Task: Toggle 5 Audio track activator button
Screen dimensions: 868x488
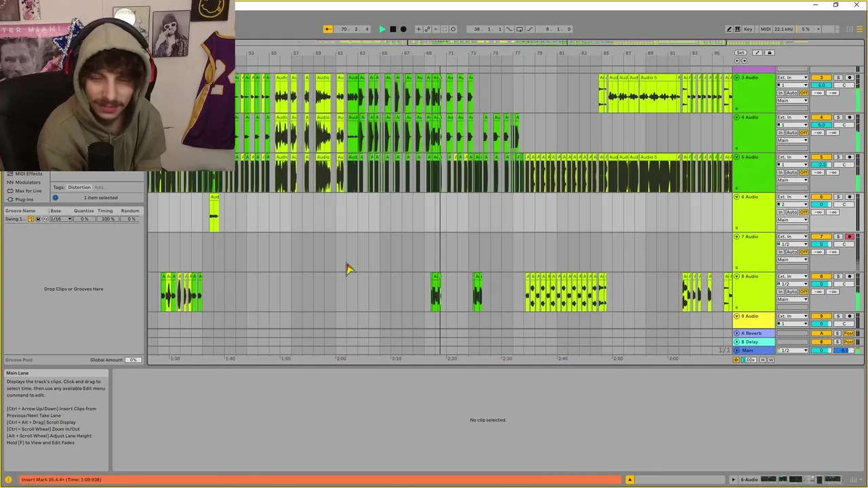Action: [x=821, y=157]
